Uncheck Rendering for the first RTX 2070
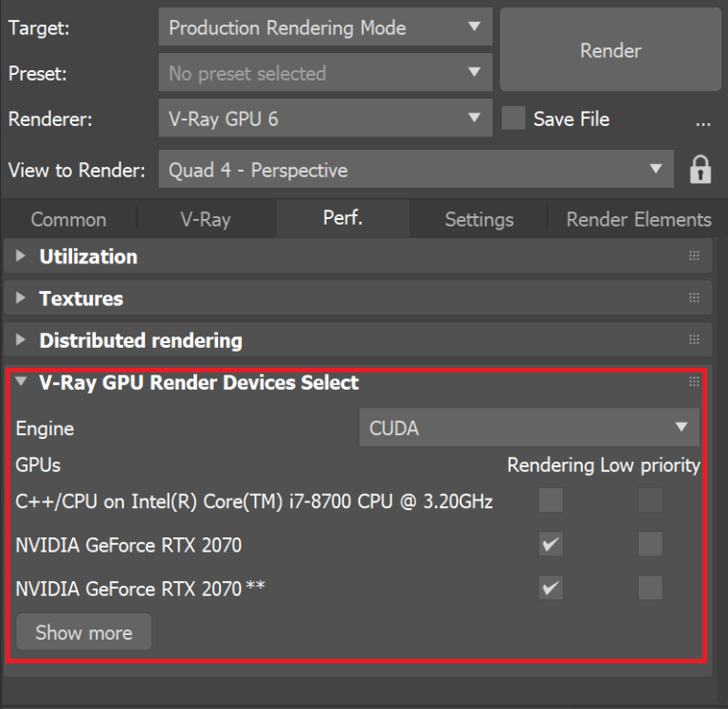The image size is (728, 709). [x=551, y=544]
